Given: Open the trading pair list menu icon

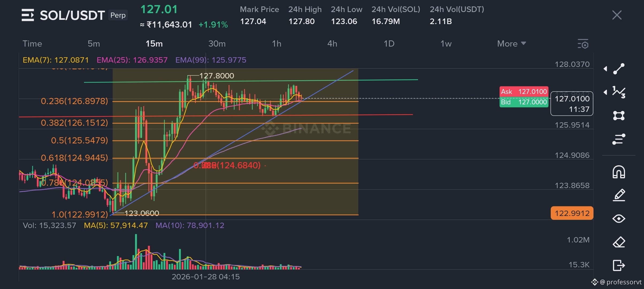Looking at the screenshot, I should pos(28,15).
